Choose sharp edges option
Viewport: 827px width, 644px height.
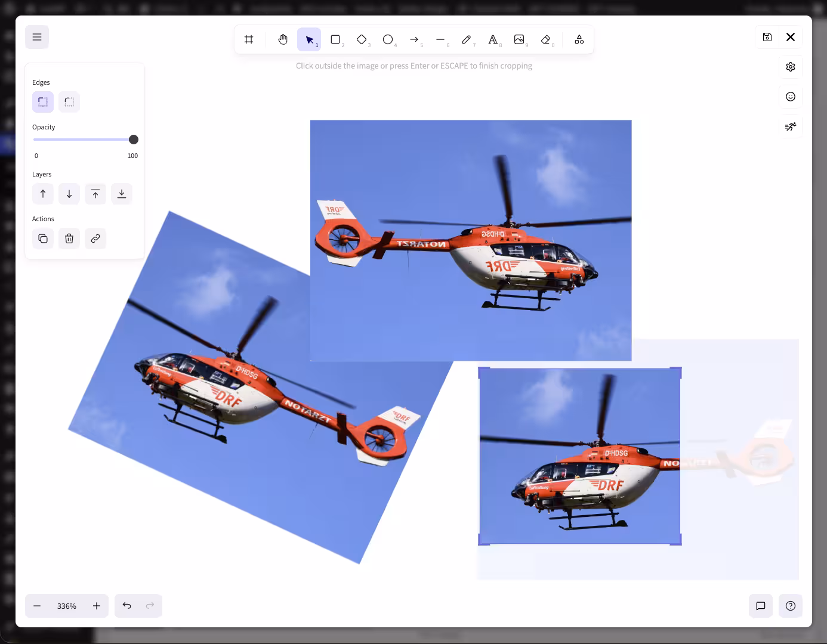tap(43, 102)
